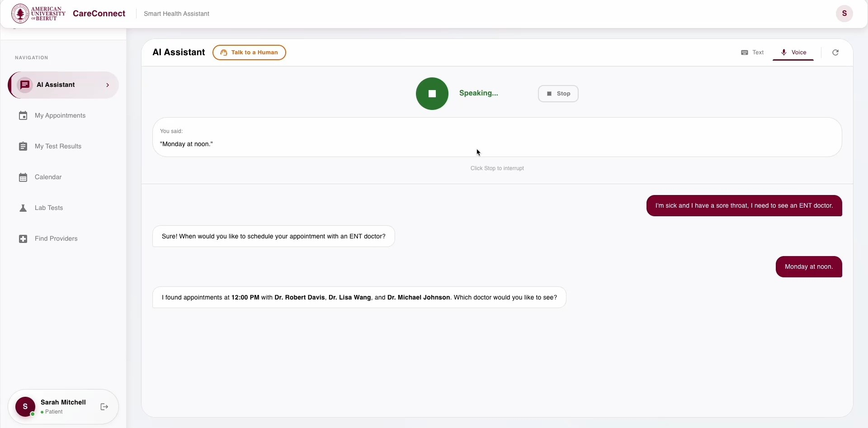Click Dr. Robert Davis in the reply

(x=300, y=298)
